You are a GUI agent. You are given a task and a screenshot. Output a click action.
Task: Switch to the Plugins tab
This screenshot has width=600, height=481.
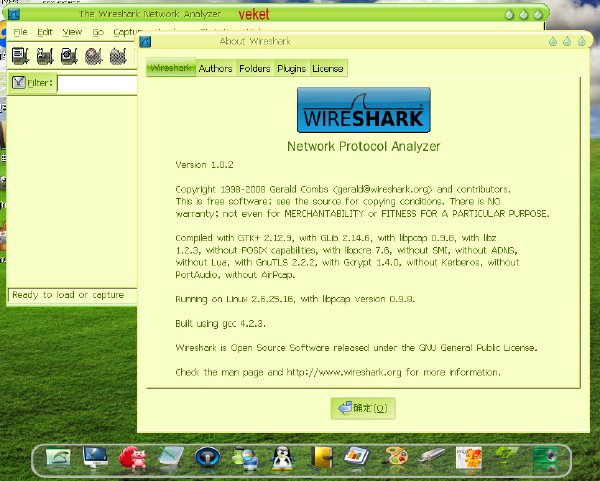point(292,68)
